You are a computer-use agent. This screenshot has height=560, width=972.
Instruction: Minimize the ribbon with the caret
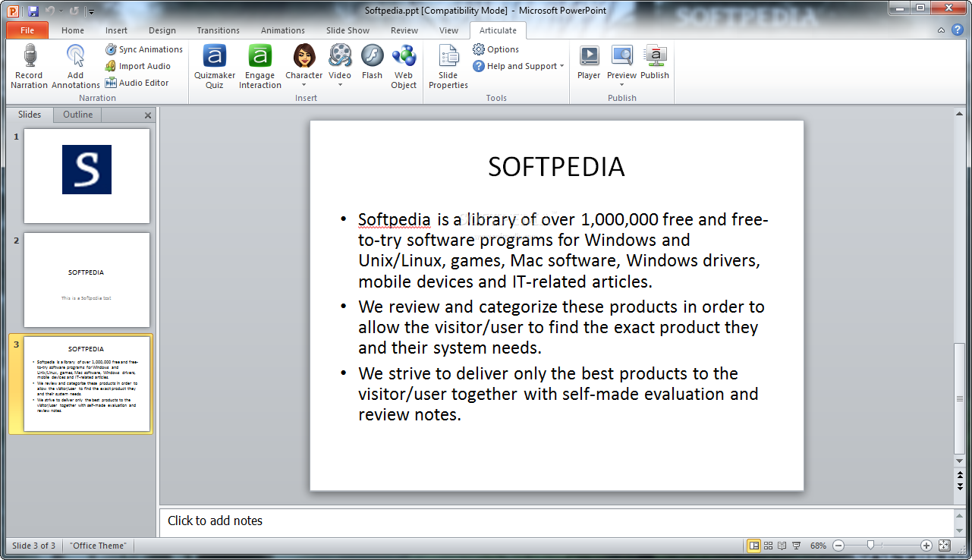941,30
